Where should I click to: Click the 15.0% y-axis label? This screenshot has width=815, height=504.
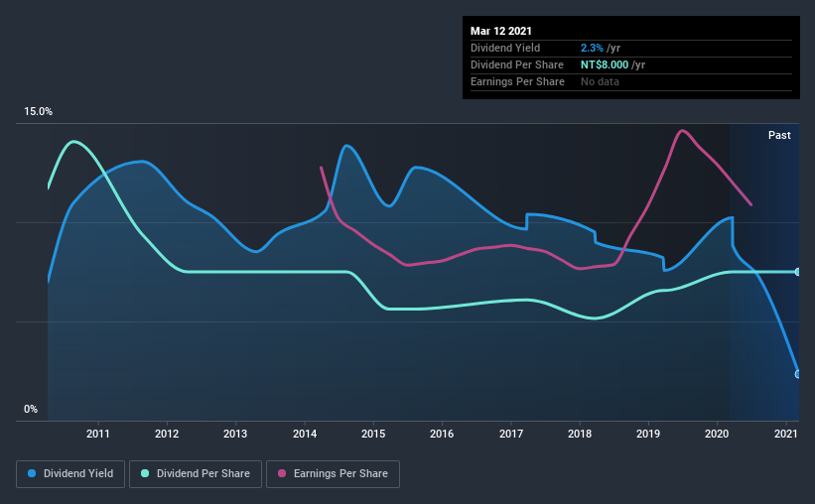(38, 112)
